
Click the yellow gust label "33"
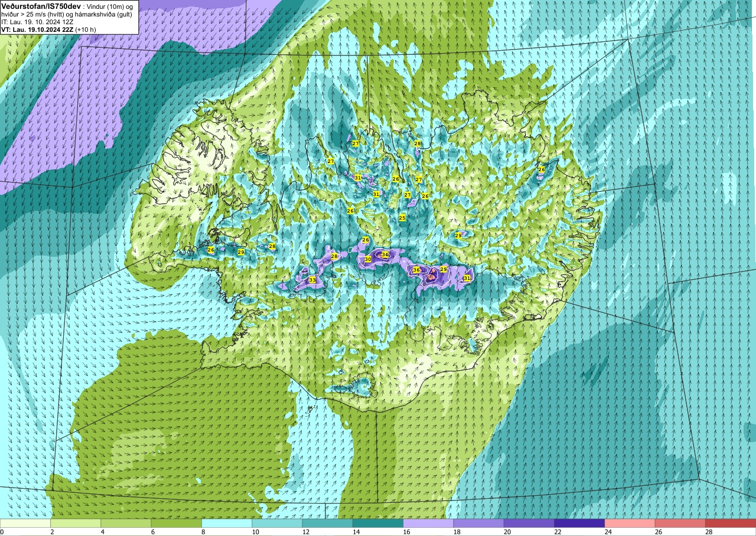[x=312, y=280]
